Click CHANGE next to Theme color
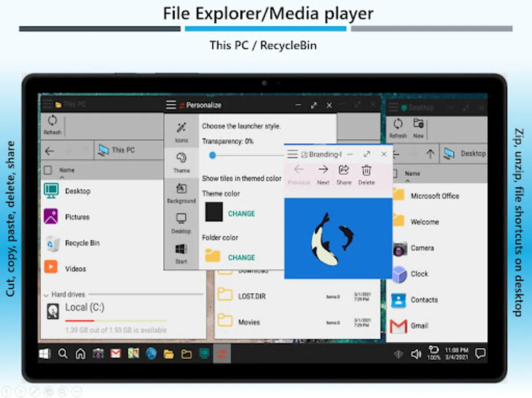 pyautogui.click(x=241, y=214)
